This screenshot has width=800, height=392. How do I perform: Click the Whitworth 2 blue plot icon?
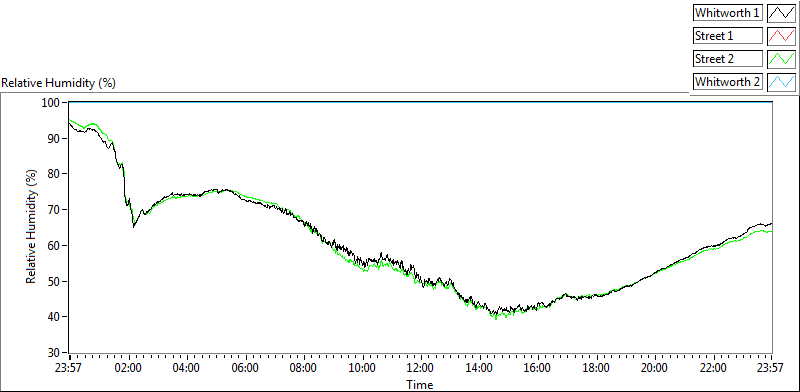(x=782, y=81)
